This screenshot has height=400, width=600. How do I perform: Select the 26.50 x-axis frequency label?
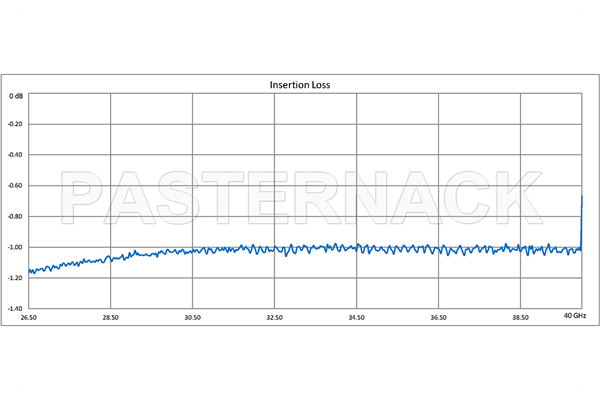(x=28, y=317)
